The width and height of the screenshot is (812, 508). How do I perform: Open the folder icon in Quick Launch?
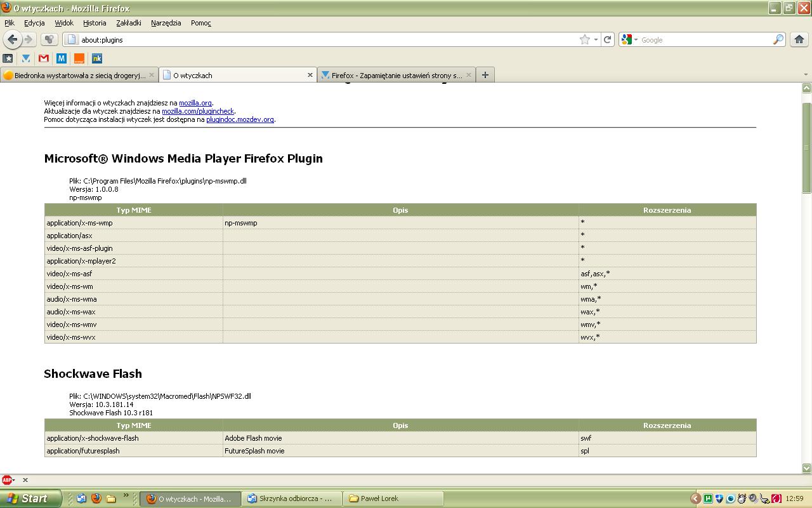(x=110, y=498)
